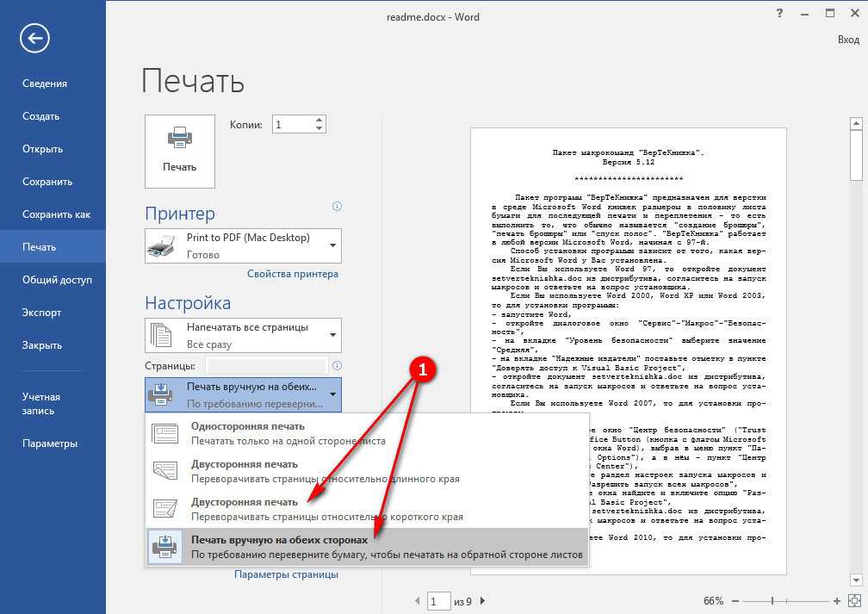Click the Страницы input field
The image size is (868, 614).
click(x=266, y=366)
